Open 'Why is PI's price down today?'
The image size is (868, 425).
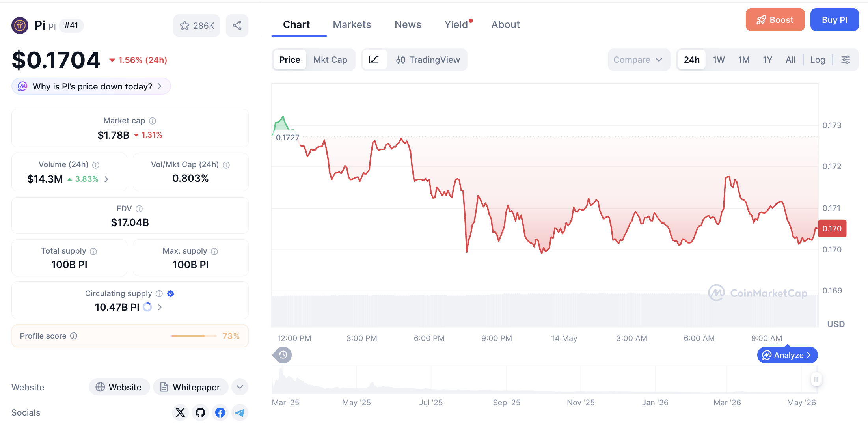(91, 86)
